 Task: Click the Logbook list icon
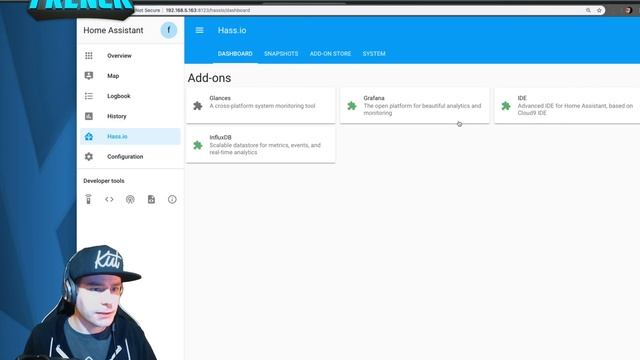(89, 96)
